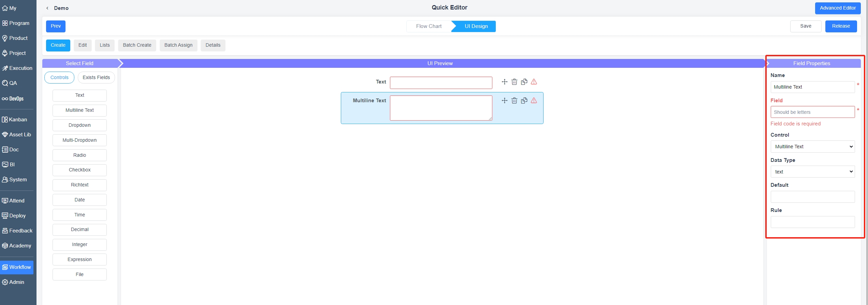Click the Field code input box
The image size is (868, 305).
(x=812, y=112)
